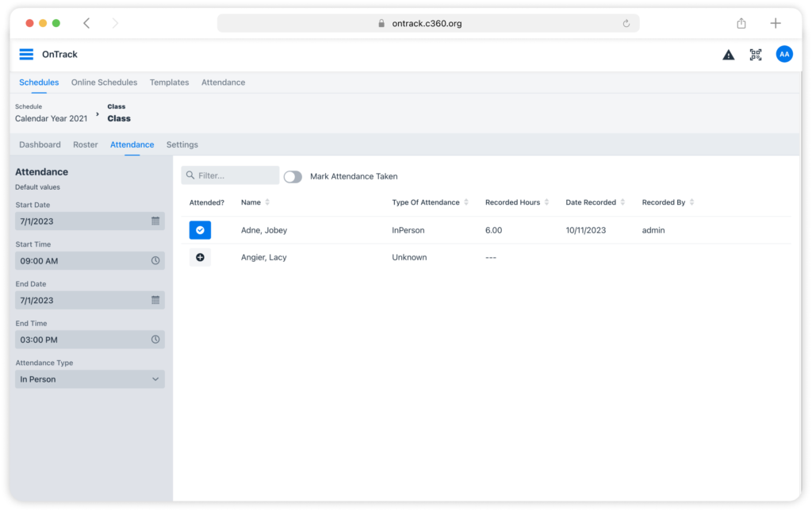Screen dimensions: 812x511
Task: Click the Start Date calendar icon
Action: [155, 221]
